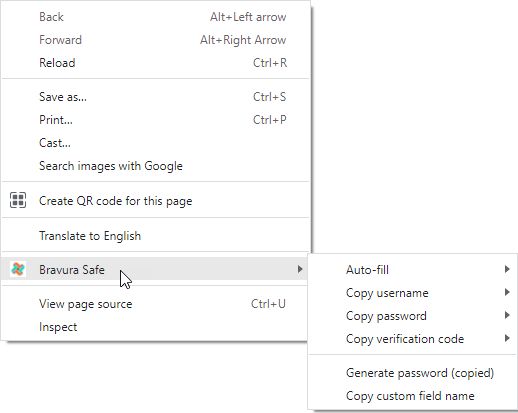Expand the Copy username submenu arrow
Screen dimensions: 518x413
coord(507,292)
